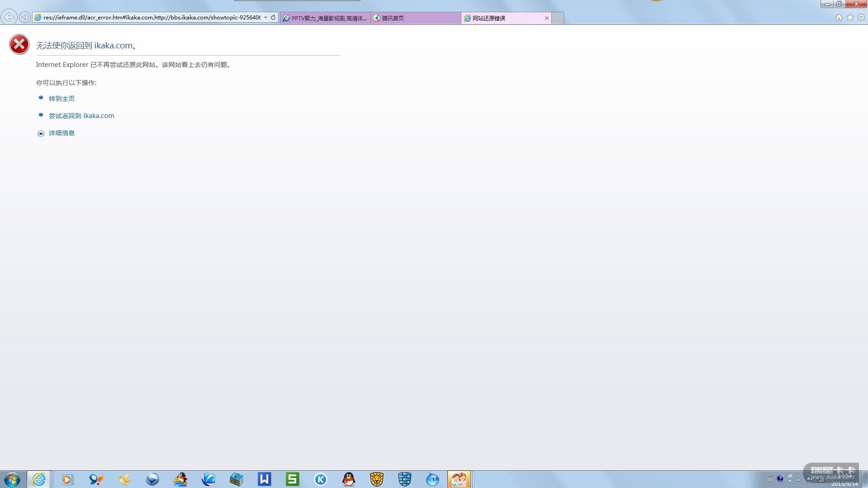The width and height of the screenshot is (868, 488).
Task: Click the system date 2013/9/14 clock
Action: click(844, 484)
